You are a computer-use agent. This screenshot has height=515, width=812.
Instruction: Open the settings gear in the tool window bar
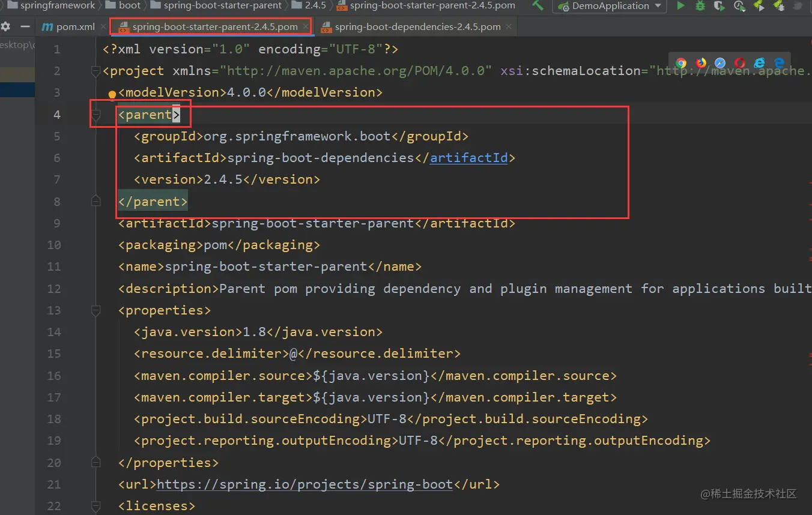pyautogui.click(x=5, y=26)
